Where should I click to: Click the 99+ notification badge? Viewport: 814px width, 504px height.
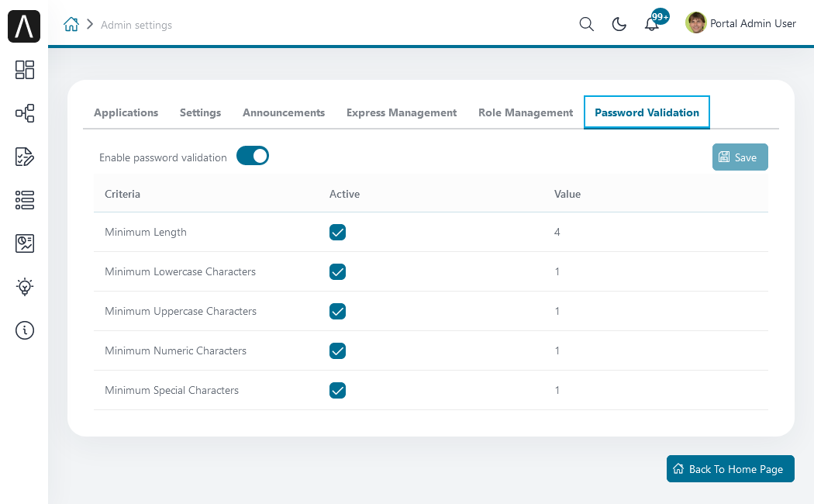click(661, 16)
